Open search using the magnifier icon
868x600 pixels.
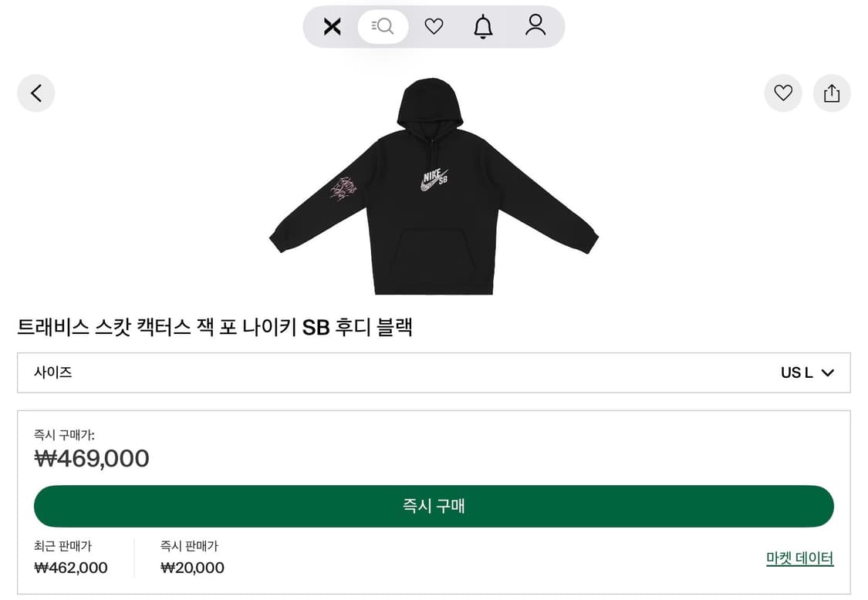(x=383, y=26)
